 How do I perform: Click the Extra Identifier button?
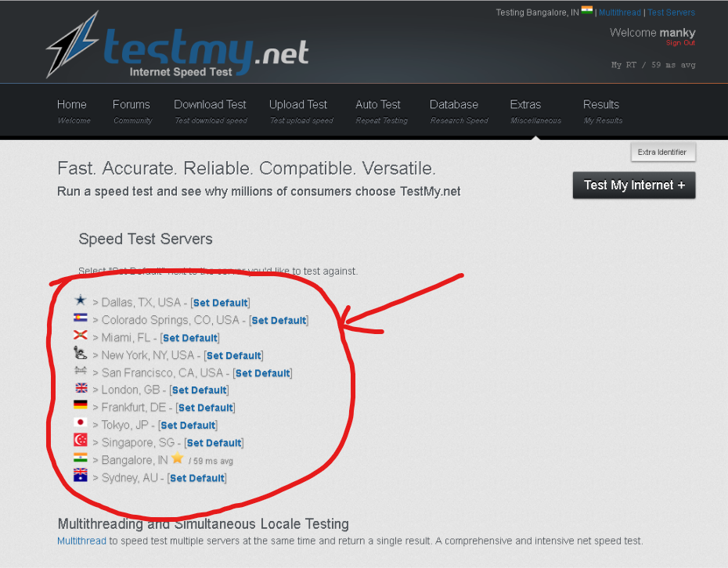(x=662, y=152)
